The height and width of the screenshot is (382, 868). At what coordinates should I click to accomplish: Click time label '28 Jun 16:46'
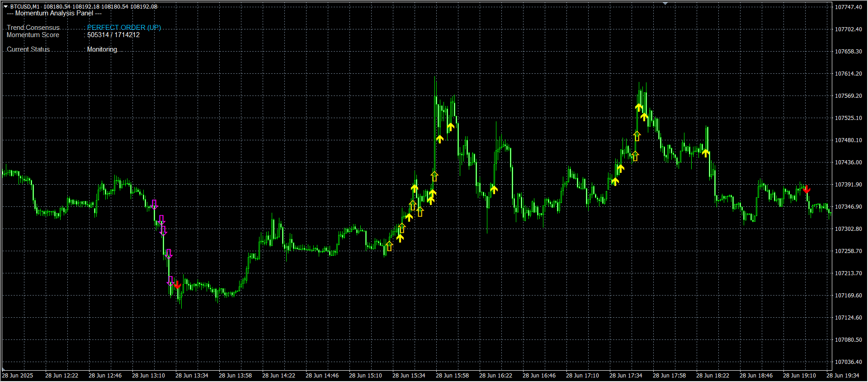coord(539,376)
